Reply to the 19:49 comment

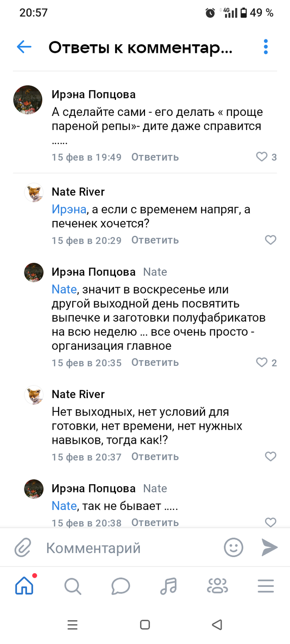(155, 157)
